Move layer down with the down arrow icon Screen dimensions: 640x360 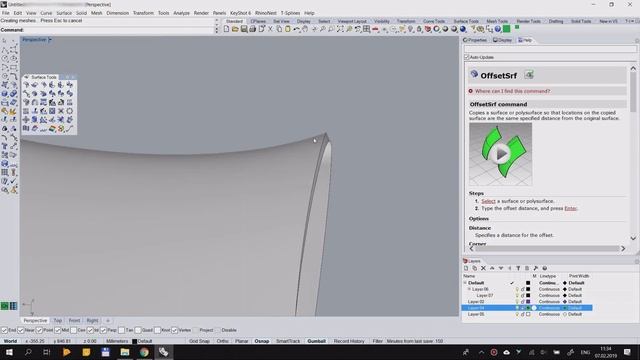coord(501,268)
